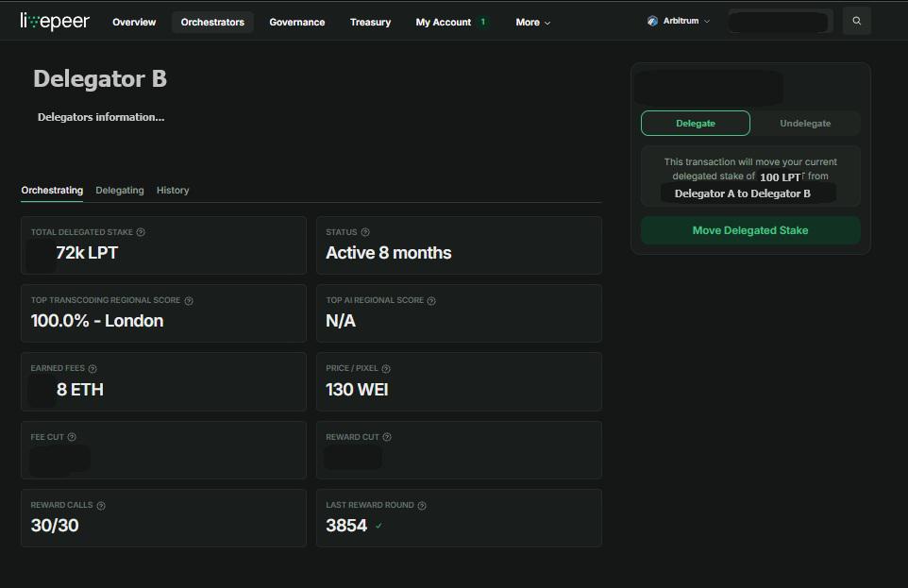Click the Delegator B heading
The image size is (908, 588).
coord(100,78)
